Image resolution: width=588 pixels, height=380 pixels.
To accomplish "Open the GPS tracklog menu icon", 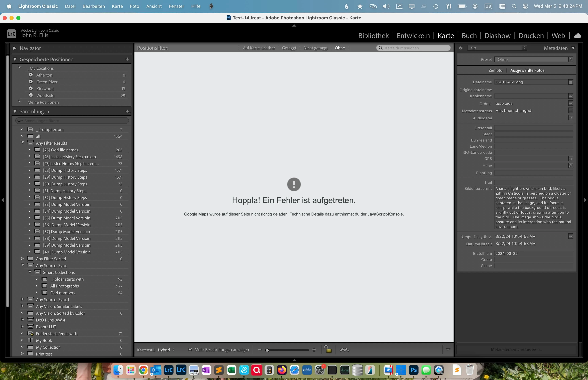I will coord(344,350).
